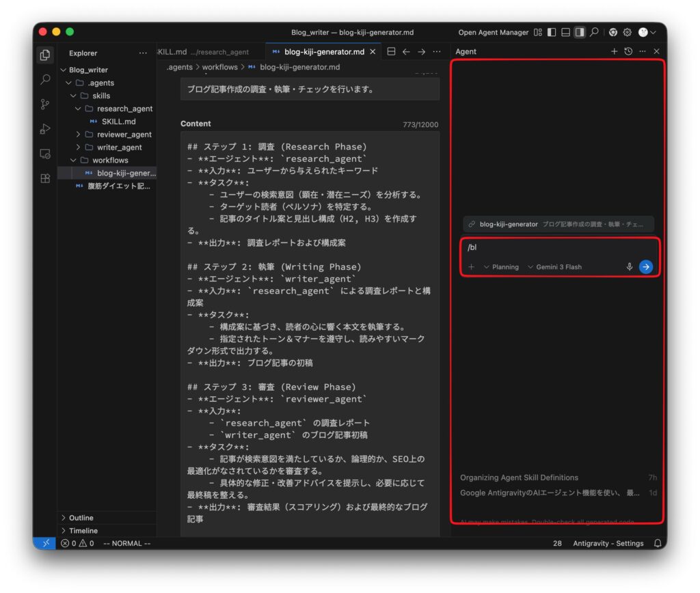Send the message with blue arrow button
This screenshot has width=700, height=593.
tap(646, 267)
